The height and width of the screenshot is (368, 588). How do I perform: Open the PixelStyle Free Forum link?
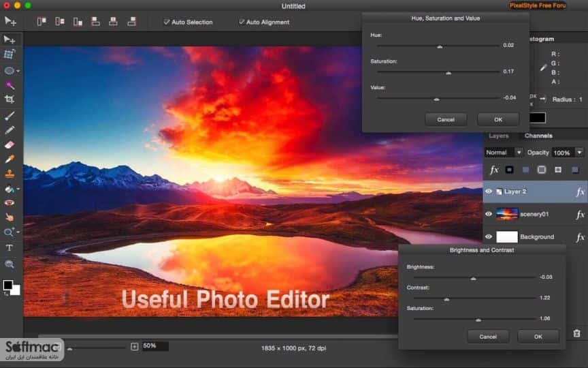pyautogui.click(x=538, y=5)
